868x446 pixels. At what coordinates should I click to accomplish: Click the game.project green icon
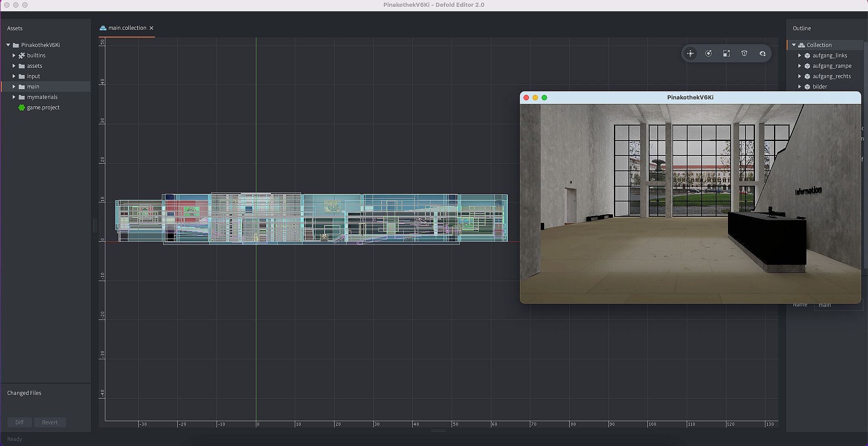[21, 108]
